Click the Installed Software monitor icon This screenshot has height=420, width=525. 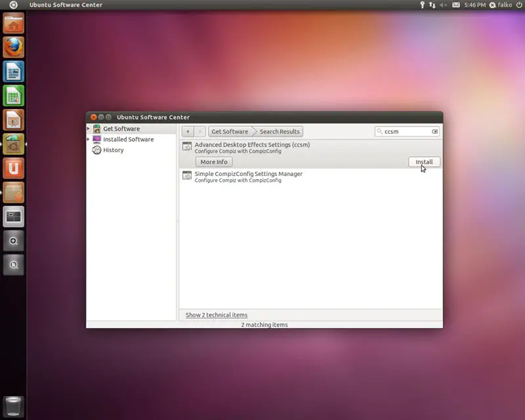[x=96, y=139]
